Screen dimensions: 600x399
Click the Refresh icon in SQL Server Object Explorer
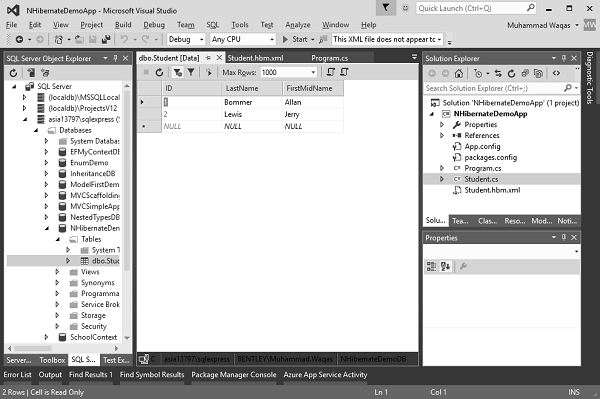coord(13,73)
